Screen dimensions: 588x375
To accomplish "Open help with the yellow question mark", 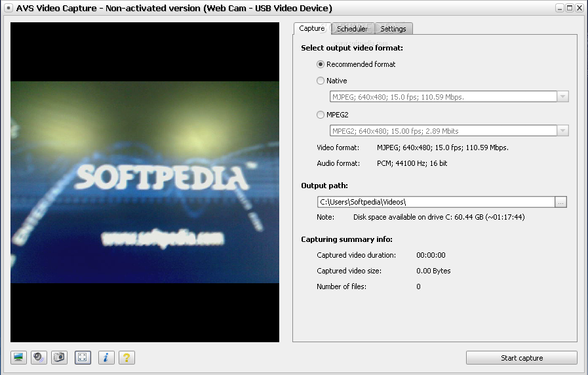I will [x=127, y=357].
